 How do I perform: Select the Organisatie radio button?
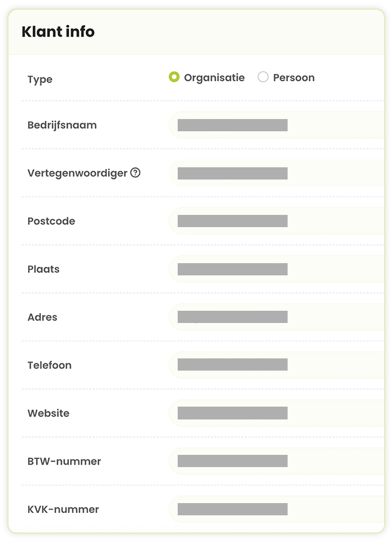click(174, 77)
